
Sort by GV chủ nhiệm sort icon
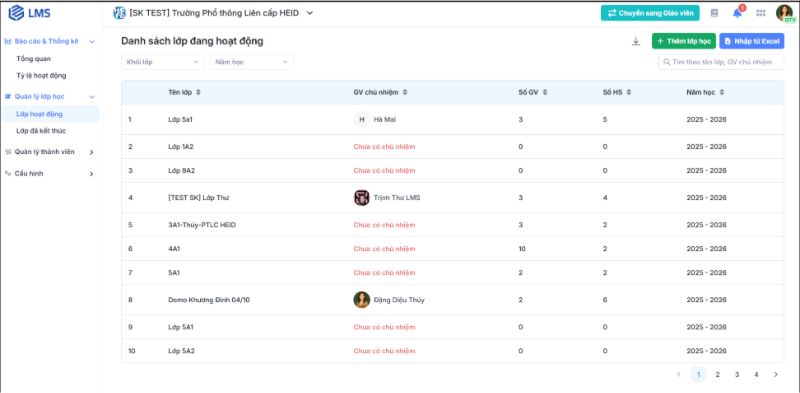tap(405, 92)
